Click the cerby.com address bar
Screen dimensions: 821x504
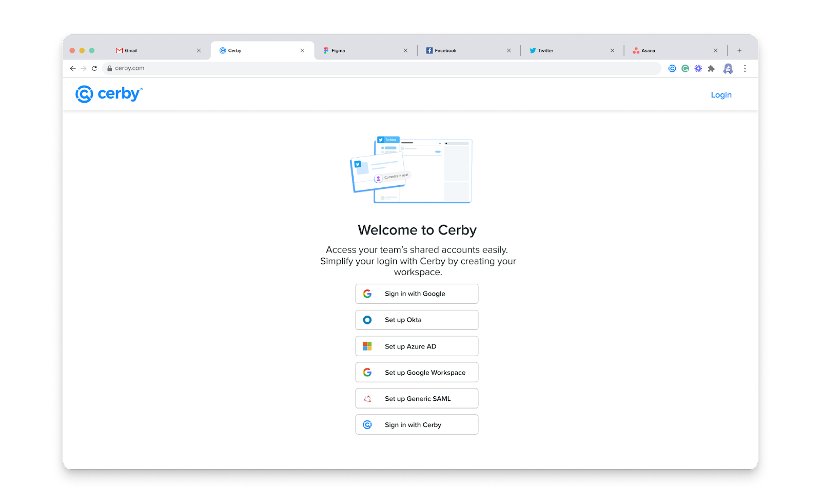click(x=382, y=68)
